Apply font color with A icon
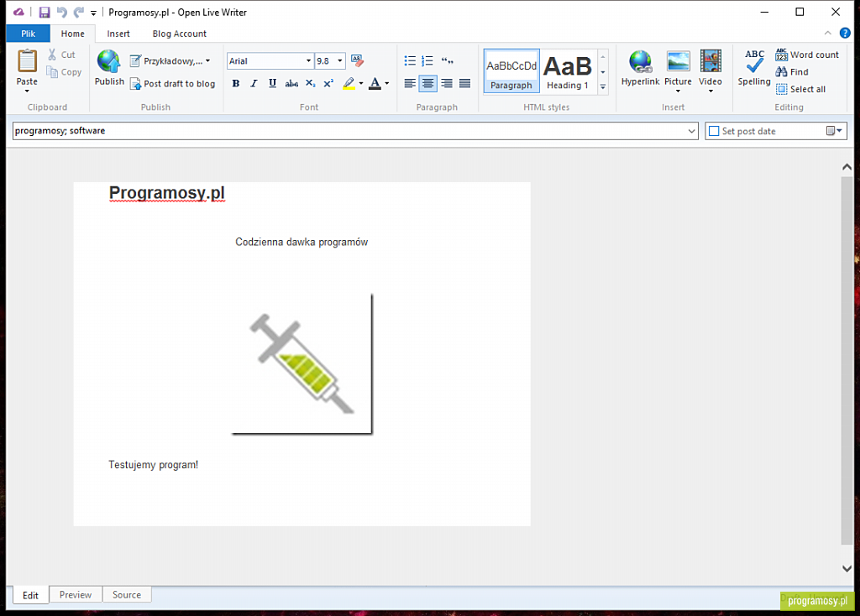Viewport: 860px width, 616px height. coord(375,83)
